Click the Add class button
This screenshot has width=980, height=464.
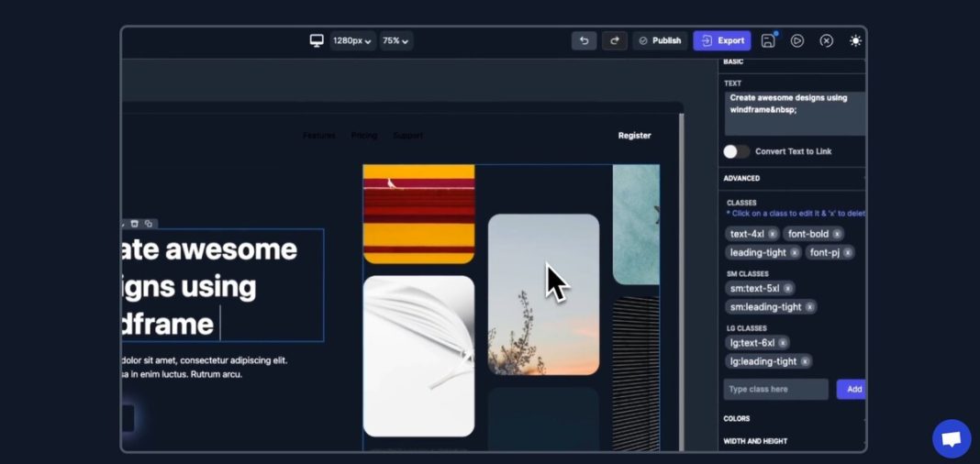tap(852, 389)
